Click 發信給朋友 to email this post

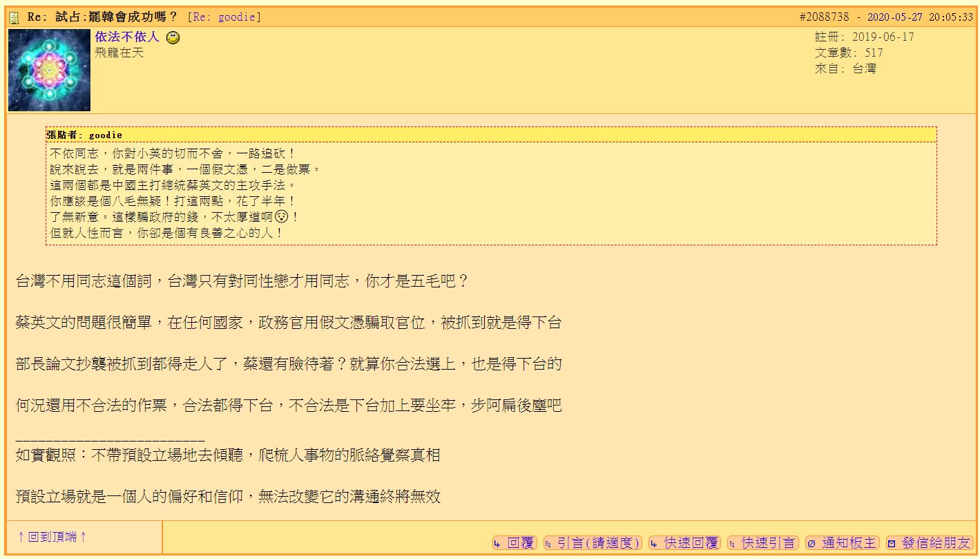pos(928,543)
